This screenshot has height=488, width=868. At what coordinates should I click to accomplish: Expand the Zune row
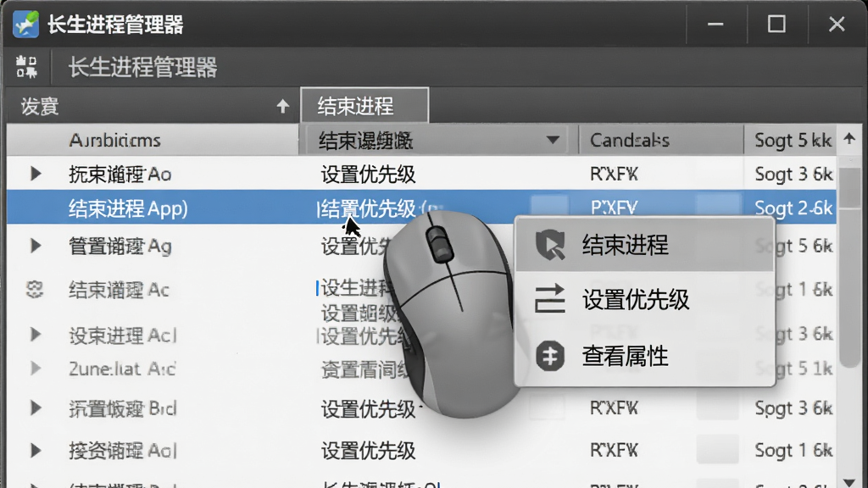pyautogui.click(x=36, y=369)
